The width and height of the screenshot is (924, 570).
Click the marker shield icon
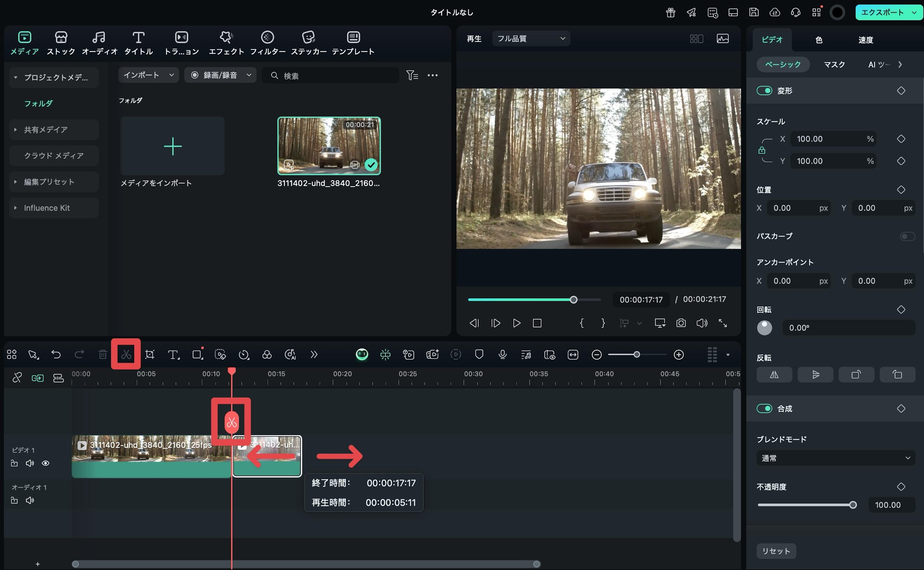pos(479,354)
